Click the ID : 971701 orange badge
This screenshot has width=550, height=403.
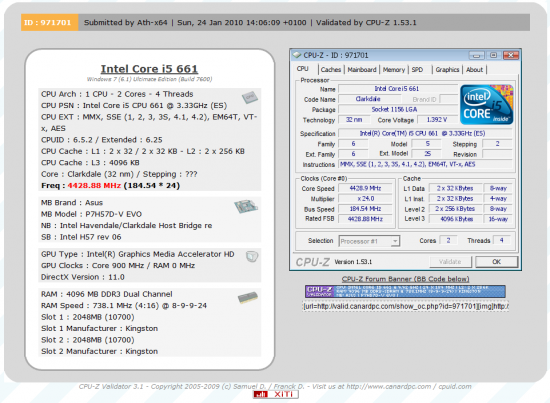49,22
